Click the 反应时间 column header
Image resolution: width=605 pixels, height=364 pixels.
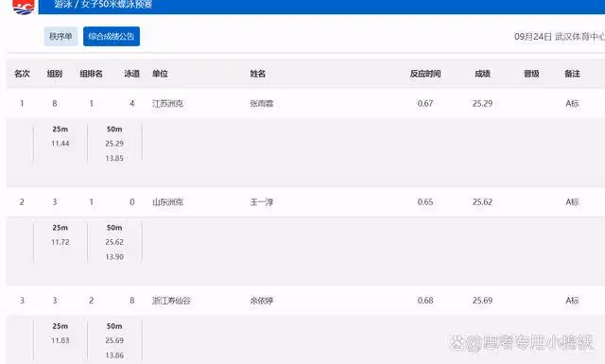point(425,74)
